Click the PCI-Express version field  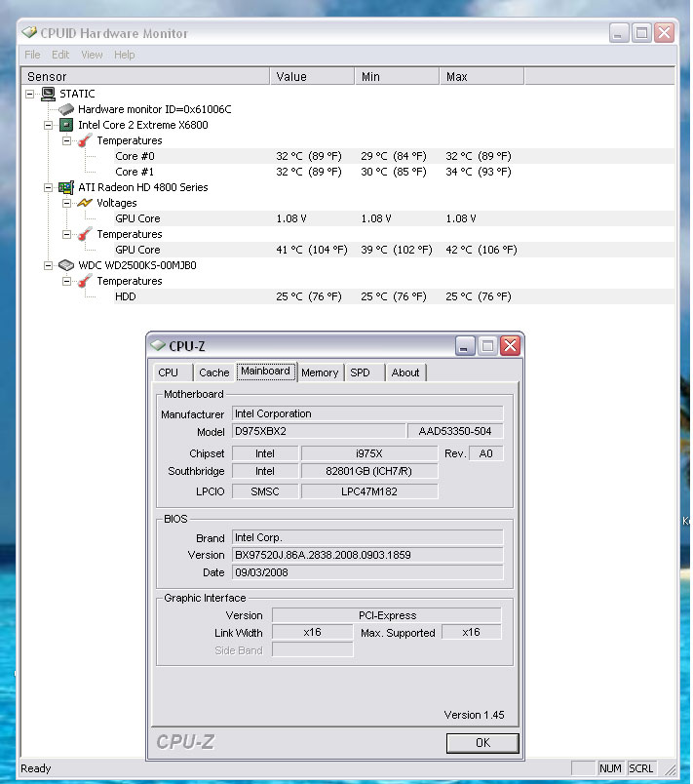(387, 615)
